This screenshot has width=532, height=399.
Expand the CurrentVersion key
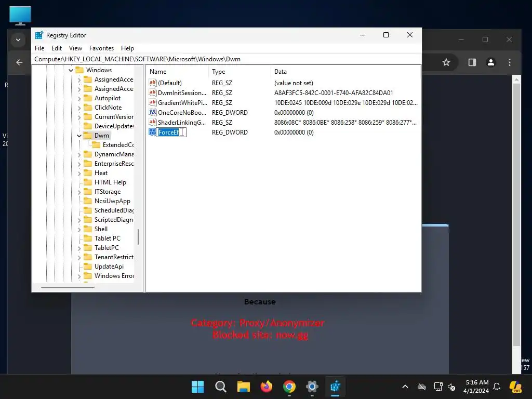79,117
